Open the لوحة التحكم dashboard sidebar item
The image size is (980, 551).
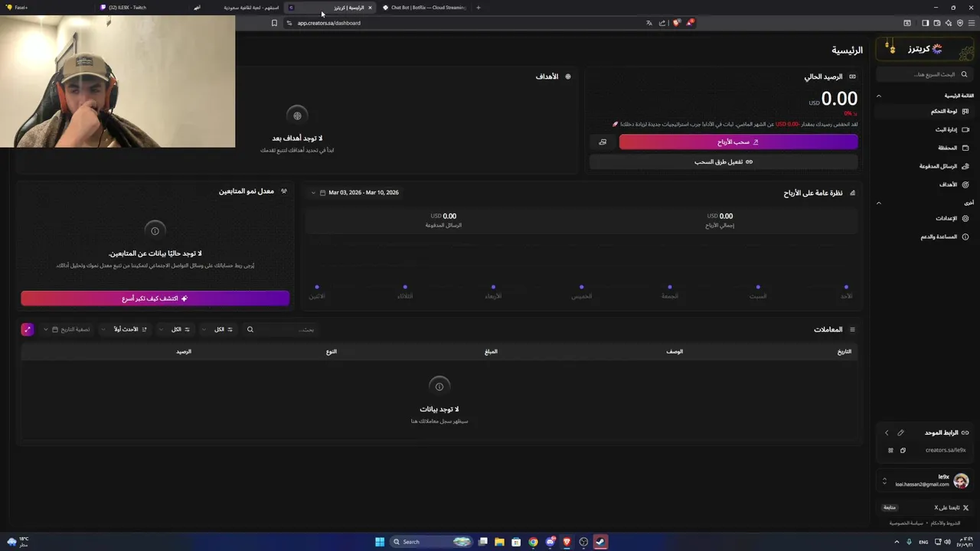923,111
